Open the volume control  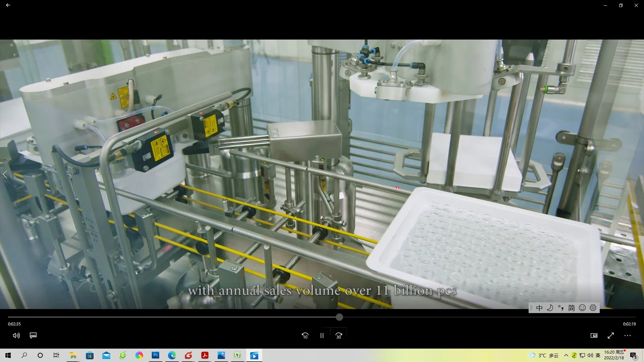[x=16, y=336]
